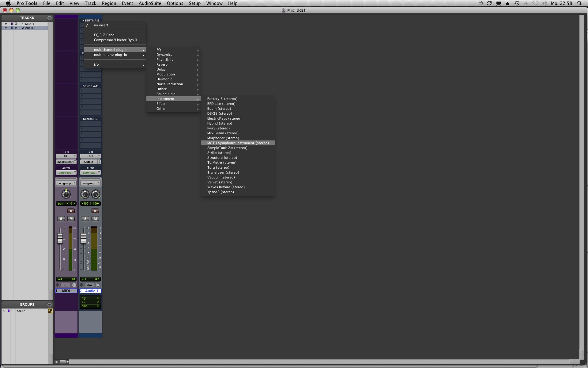The image size is (588, 368).
Task: Expand the Delay plug-in category submenu
Action: click(174, 69)
